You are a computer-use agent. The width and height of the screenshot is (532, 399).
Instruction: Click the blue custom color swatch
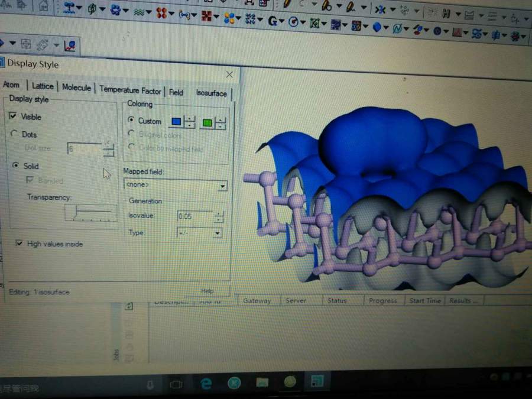(x=176, y=121)
